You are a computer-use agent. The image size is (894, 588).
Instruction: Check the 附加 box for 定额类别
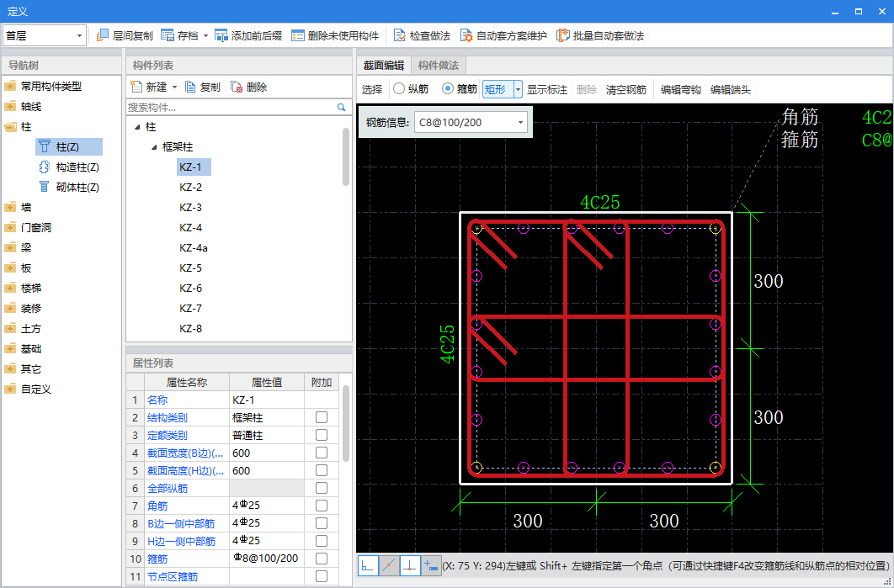(322, 435)
